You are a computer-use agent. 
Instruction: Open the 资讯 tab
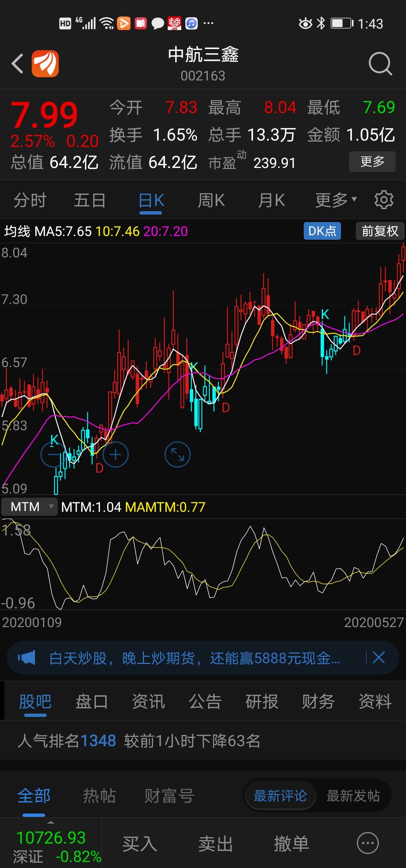(148, 702)
